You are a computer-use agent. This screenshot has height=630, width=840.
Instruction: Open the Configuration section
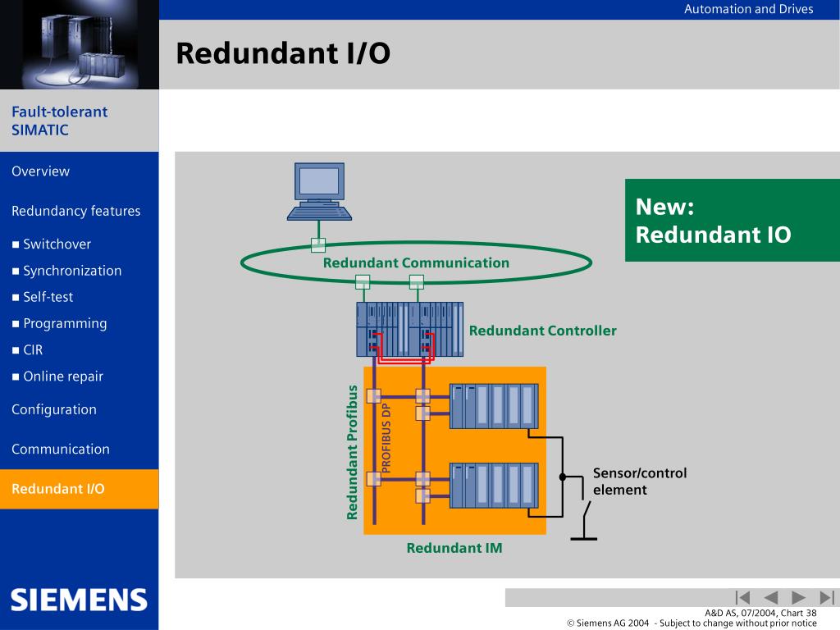(54, 410)
